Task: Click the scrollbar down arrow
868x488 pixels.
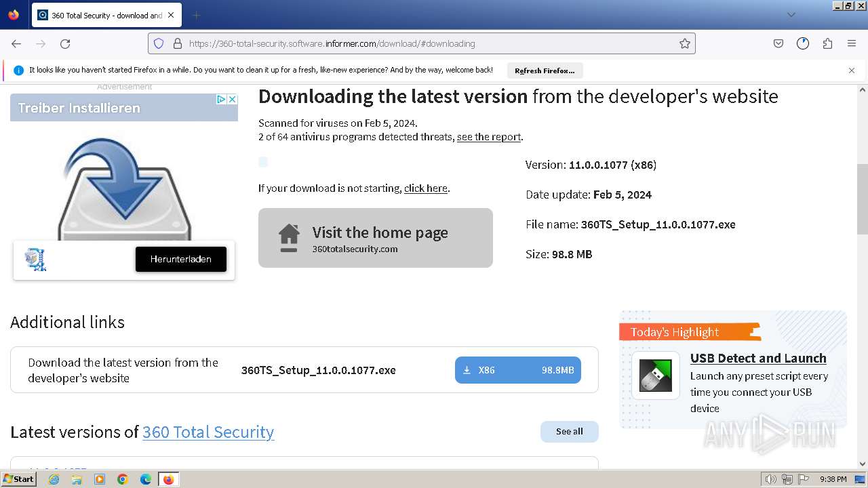Action: click(x=863, y=464)
